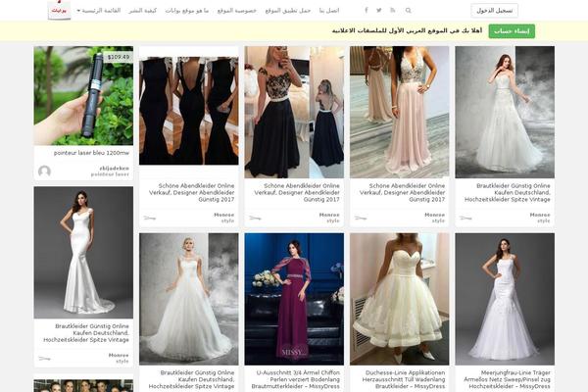Click Monroe avatar on top-right bridal gown card
The height and width of the screenshot is (392, 588).
[465, 218]
